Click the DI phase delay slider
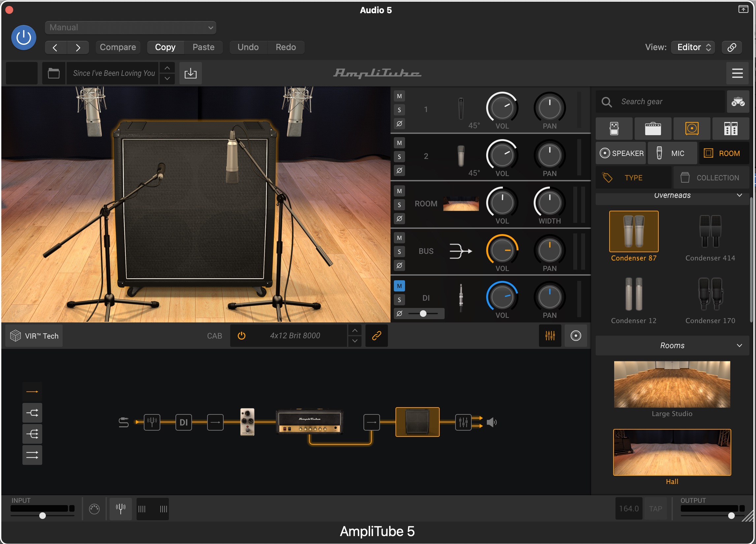756x544 pixels. tap(423, 314)
